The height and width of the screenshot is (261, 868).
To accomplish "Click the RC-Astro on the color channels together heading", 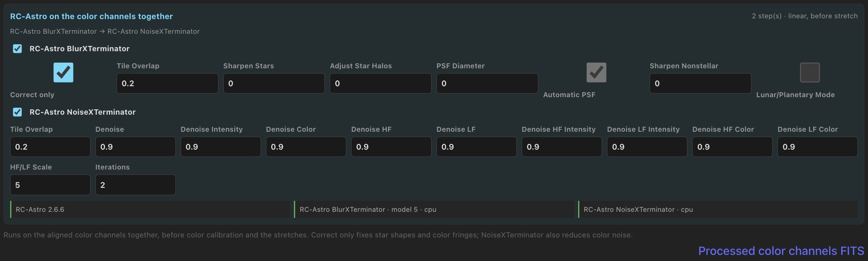I will 91,16.
